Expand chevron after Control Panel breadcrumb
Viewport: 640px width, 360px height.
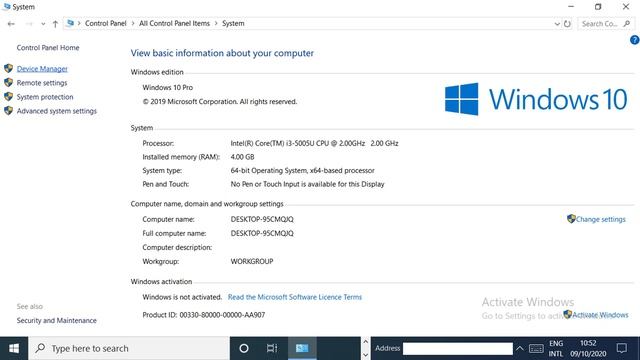pos(133,23)
